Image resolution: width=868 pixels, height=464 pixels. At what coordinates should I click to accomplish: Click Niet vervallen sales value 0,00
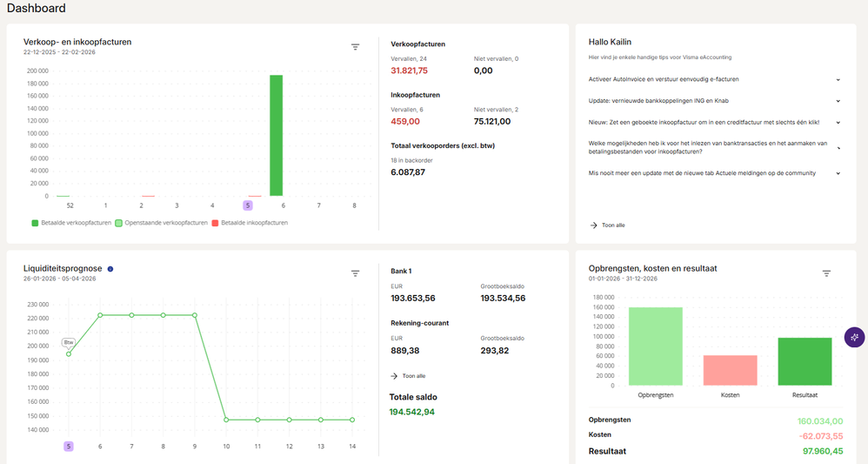click(x=484, y=71)
